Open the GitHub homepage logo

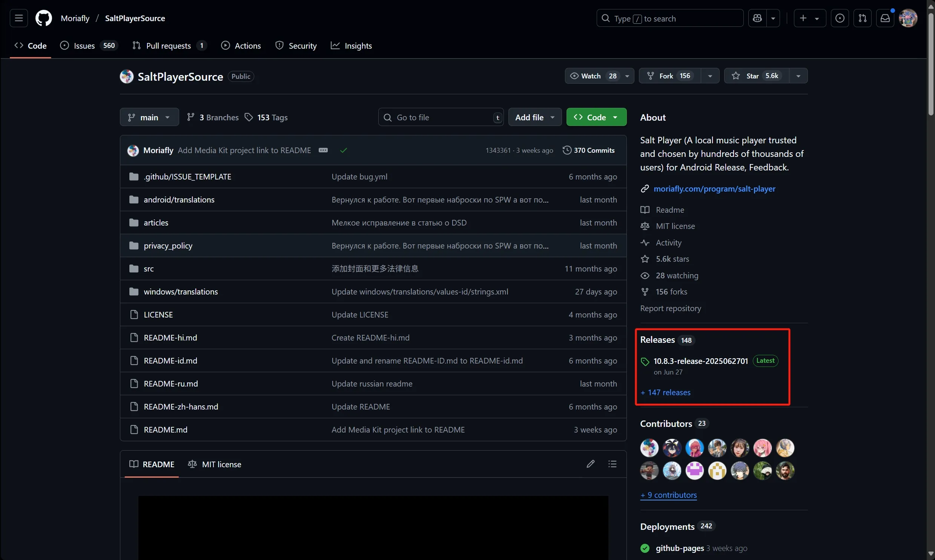43,18
